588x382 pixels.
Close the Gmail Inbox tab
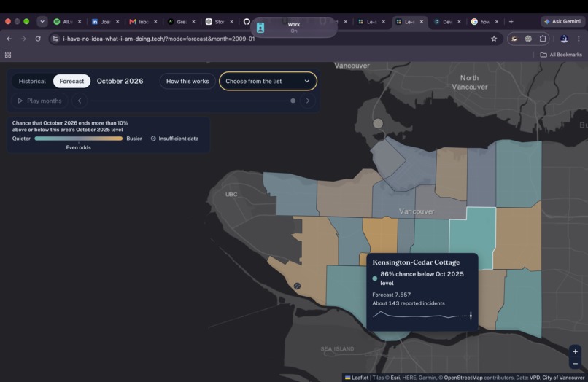[x=155, y=22]
